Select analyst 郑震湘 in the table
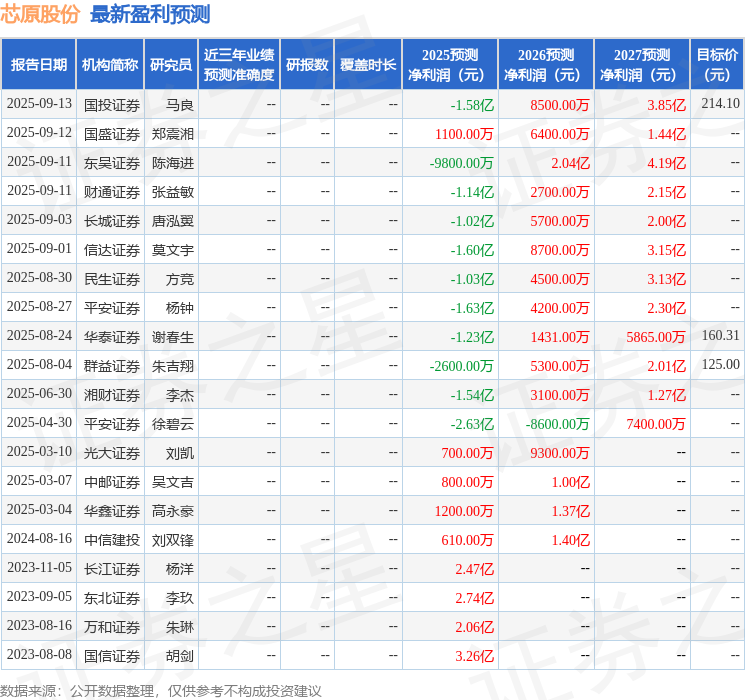 coord(172,133)
